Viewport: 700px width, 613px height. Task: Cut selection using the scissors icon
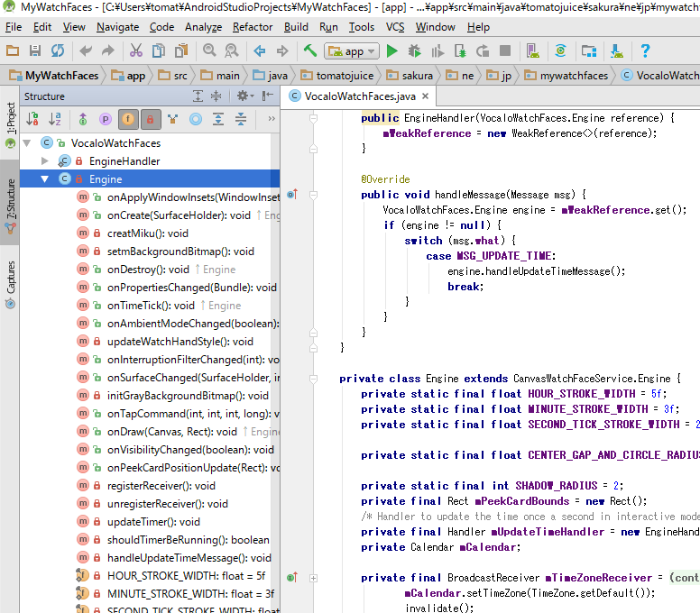[x=135, y=50]
